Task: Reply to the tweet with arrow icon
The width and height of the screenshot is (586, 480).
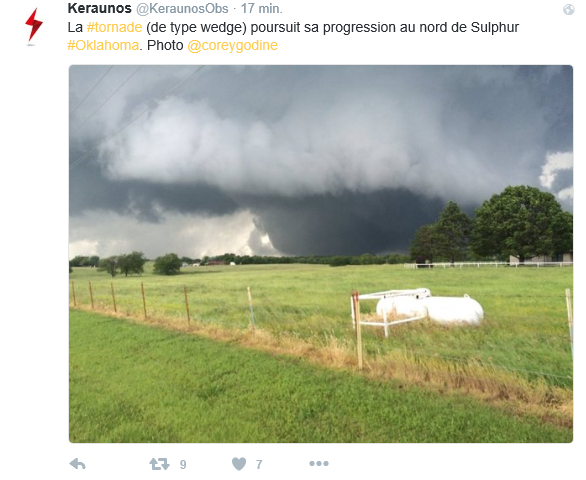Action: tap(78, 464)
